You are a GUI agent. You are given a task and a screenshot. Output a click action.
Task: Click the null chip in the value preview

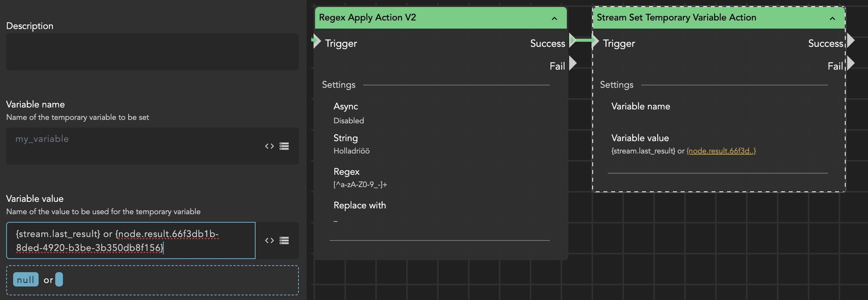[25, 280]
